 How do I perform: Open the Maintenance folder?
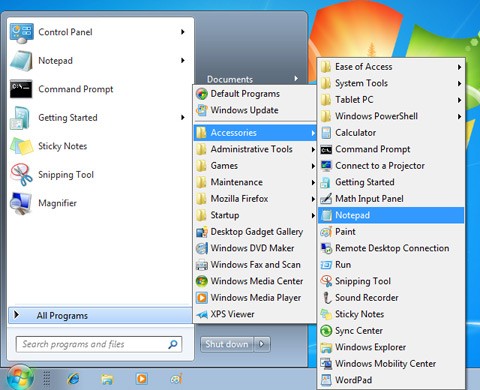point(255,182)
